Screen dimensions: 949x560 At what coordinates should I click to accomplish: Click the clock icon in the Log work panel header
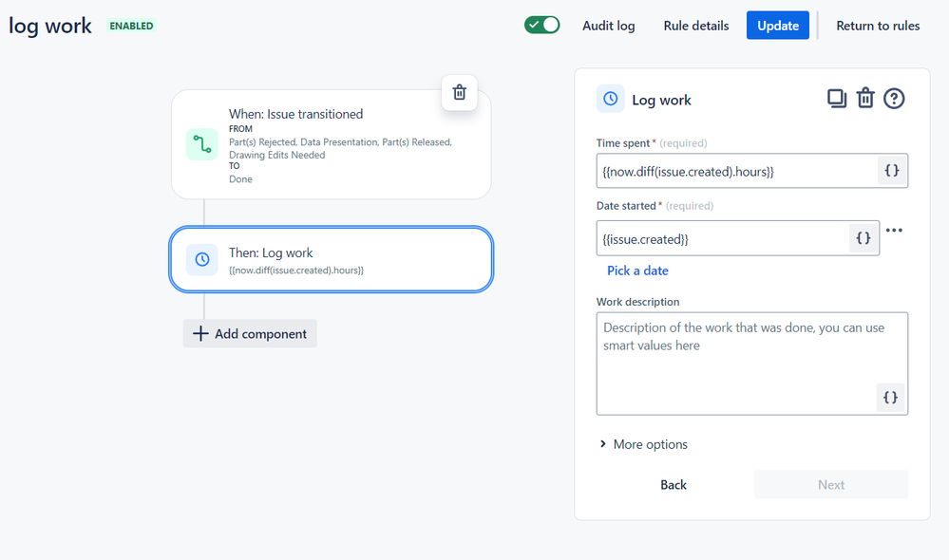click(611, 99)
